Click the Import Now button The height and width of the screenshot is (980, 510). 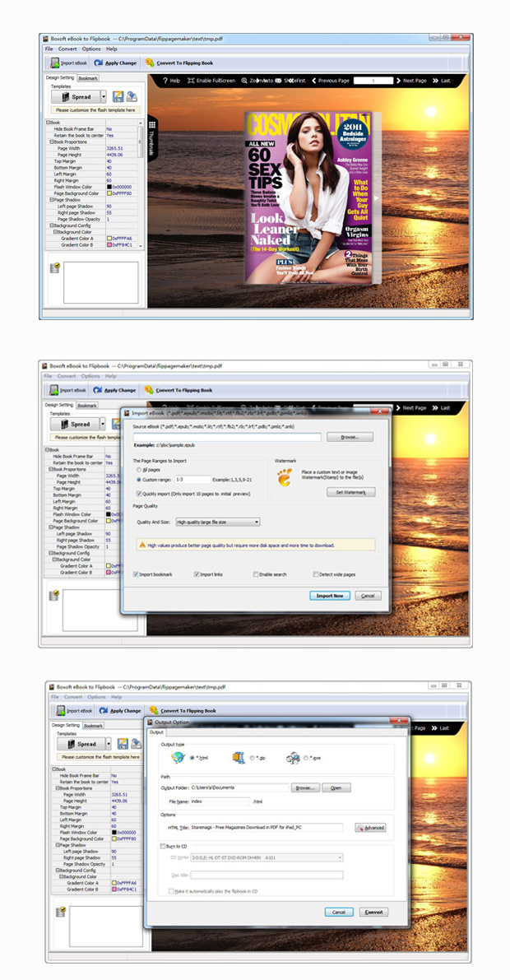pyautogui.click(x=329, y=596)
